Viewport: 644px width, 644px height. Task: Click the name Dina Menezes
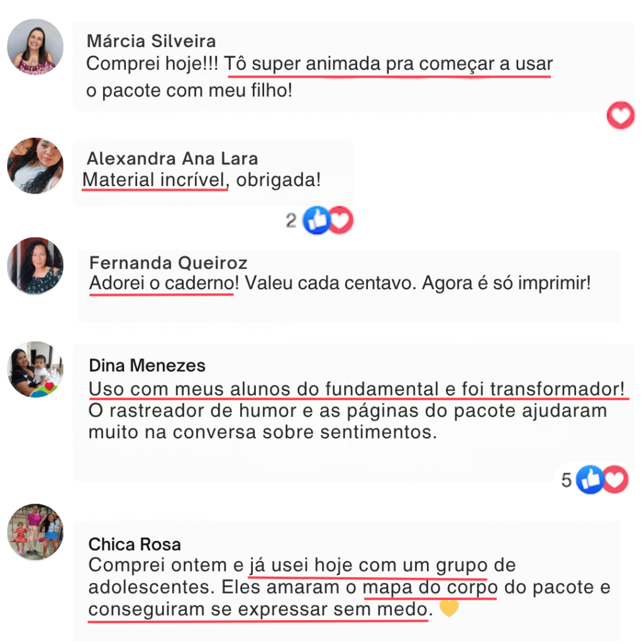[x=147, y=365]
